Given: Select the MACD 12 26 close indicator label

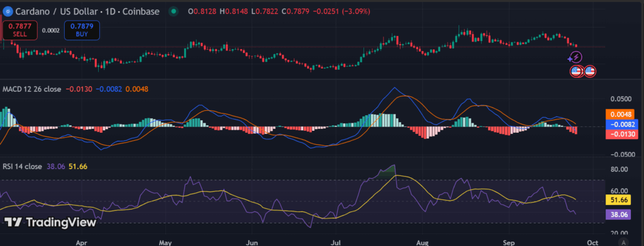Looking at the screenshot, I should [32, 89].
